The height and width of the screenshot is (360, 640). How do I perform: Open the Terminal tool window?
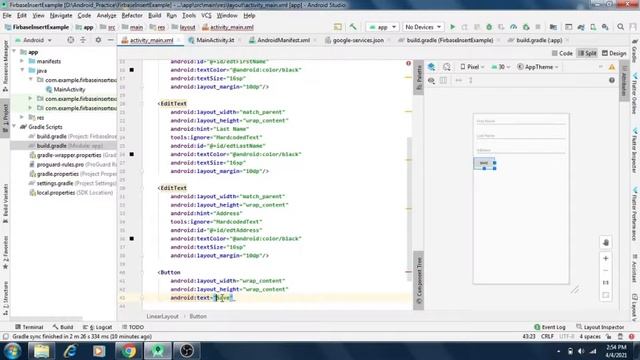[x=29, y=327]
